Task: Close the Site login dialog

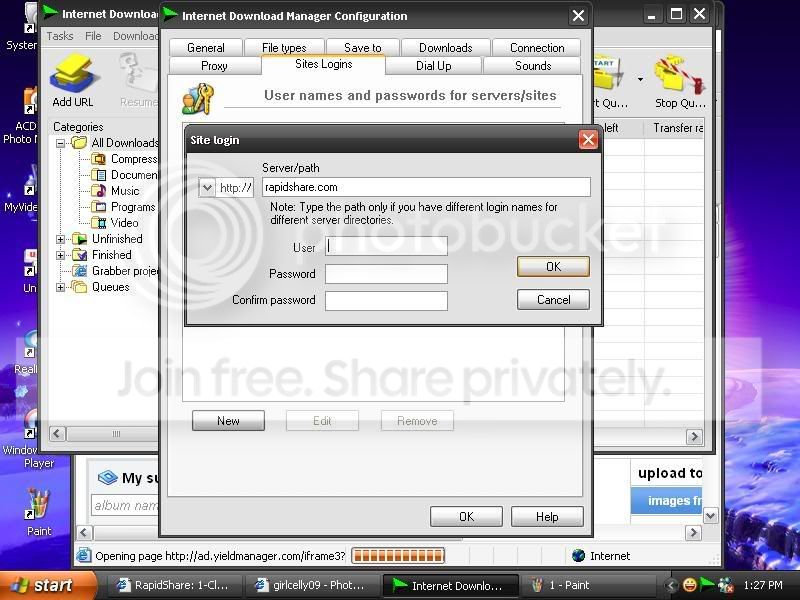Action: (x=588, y=139)
